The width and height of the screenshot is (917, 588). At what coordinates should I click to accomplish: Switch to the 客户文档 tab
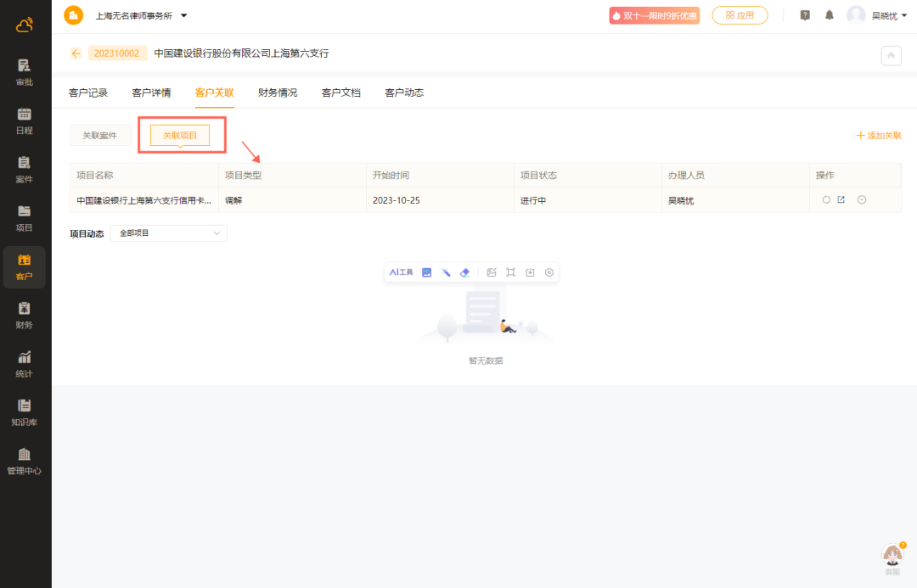[x=340, y=92]
